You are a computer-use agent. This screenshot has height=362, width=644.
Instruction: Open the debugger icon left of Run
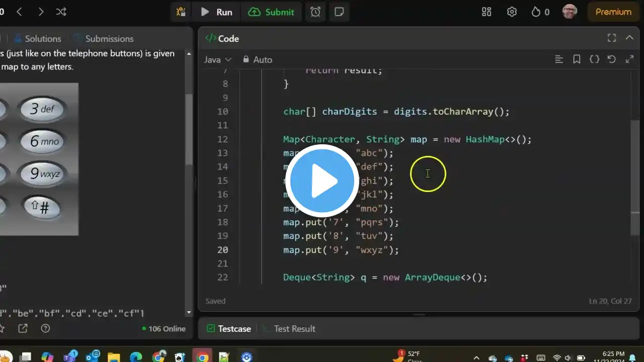click(x=181, y=12)
